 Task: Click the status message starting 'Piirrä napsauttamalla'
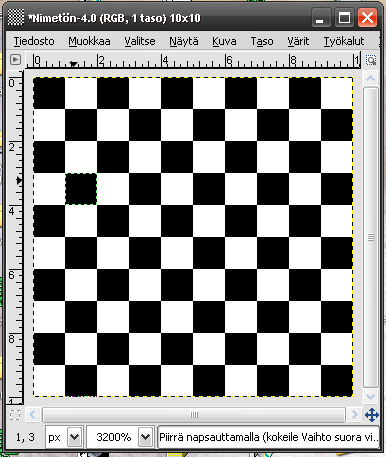(268, 437)
